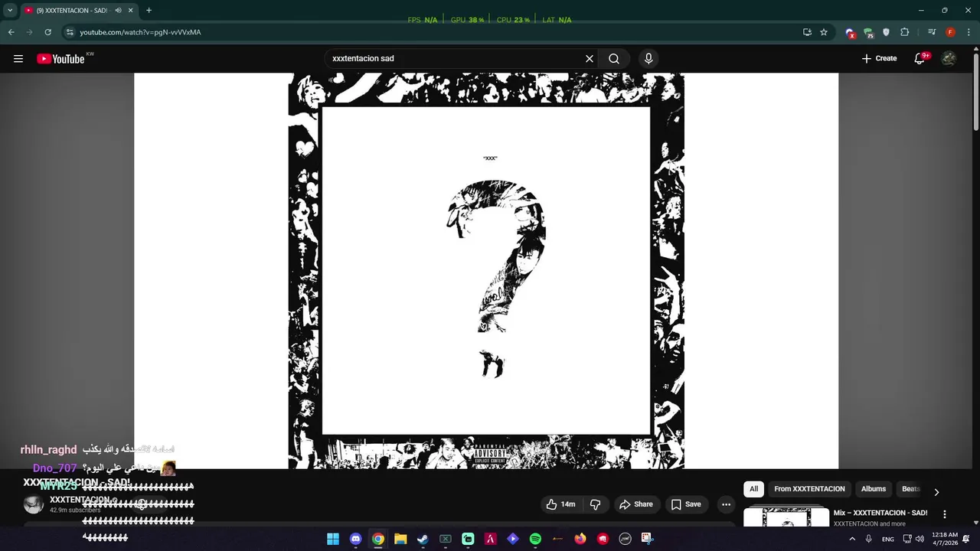
Task: Open the Chrome profile F avatar
Action: (950, 32)
